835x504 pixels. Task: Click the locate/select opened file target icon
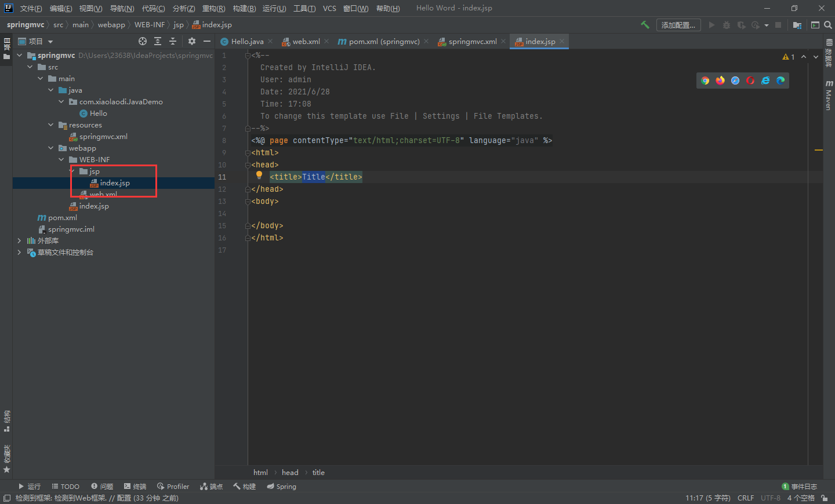pos(143,41)
